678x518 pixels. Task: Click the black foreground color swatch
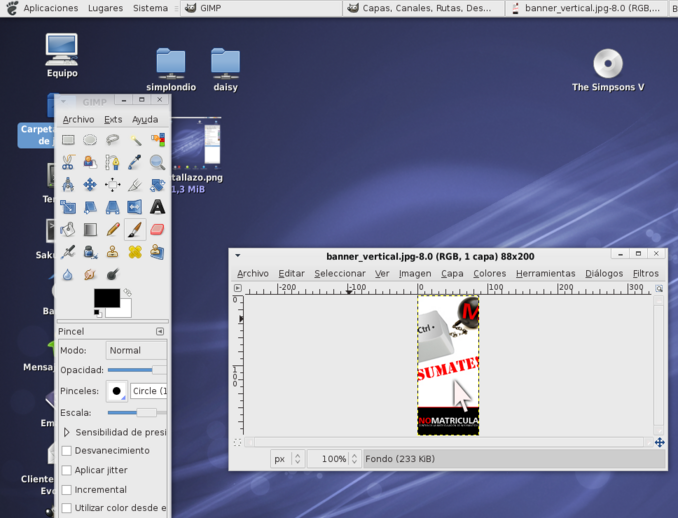(x=107, y=298)
